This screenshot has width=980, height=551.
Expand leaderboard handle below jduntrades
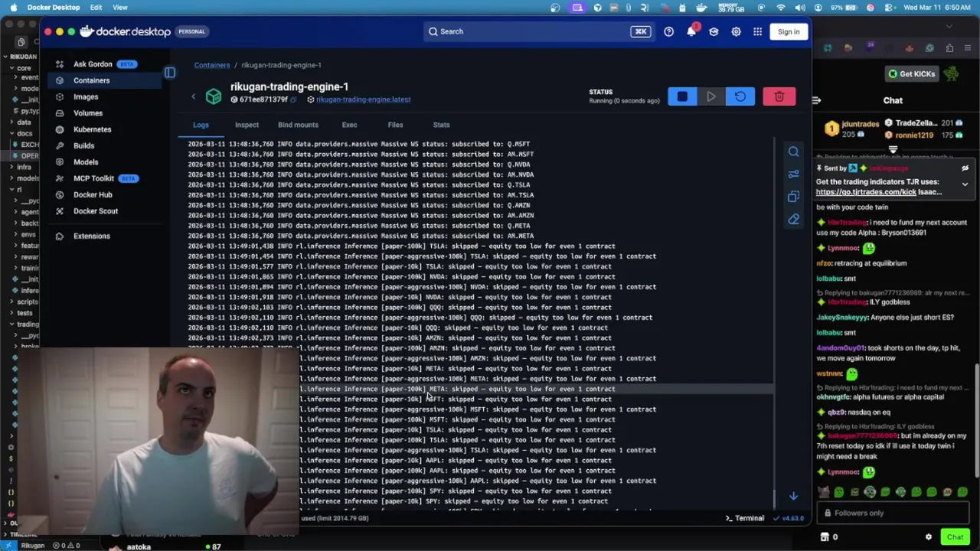pyautogui.click(x=893, y=150)
